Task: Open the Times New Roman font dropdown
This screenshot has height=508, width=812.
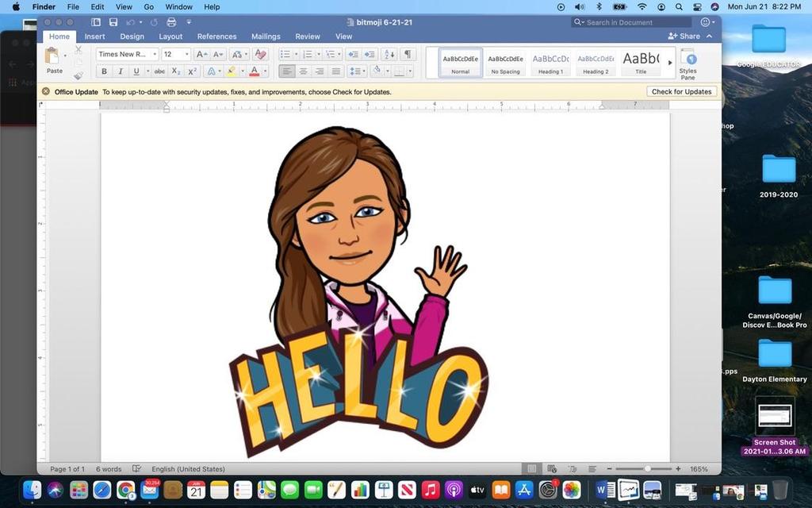Action: tap(155, 54)
